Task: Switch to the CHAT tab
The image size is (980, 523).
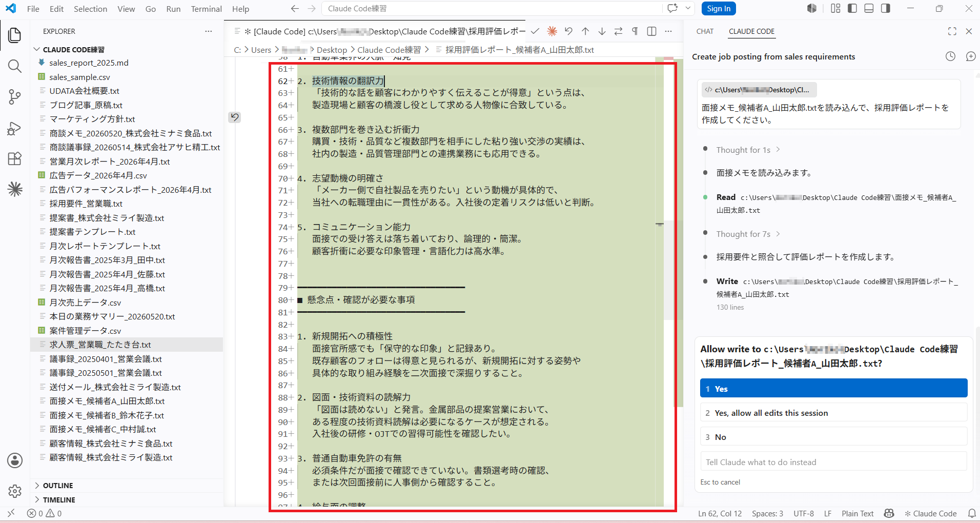Action: pyautogui.click(x=705, y=31)
